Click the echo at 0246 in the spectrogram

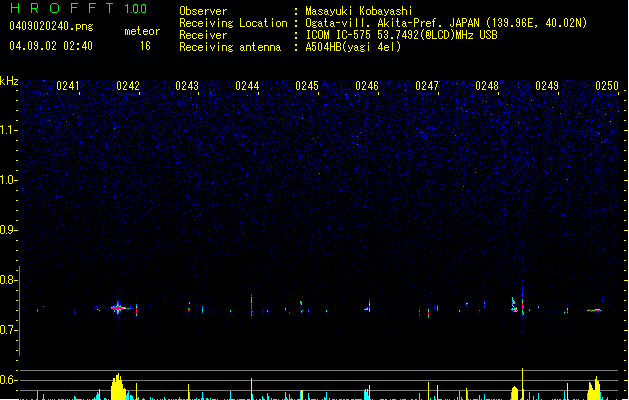click(368, 306)
